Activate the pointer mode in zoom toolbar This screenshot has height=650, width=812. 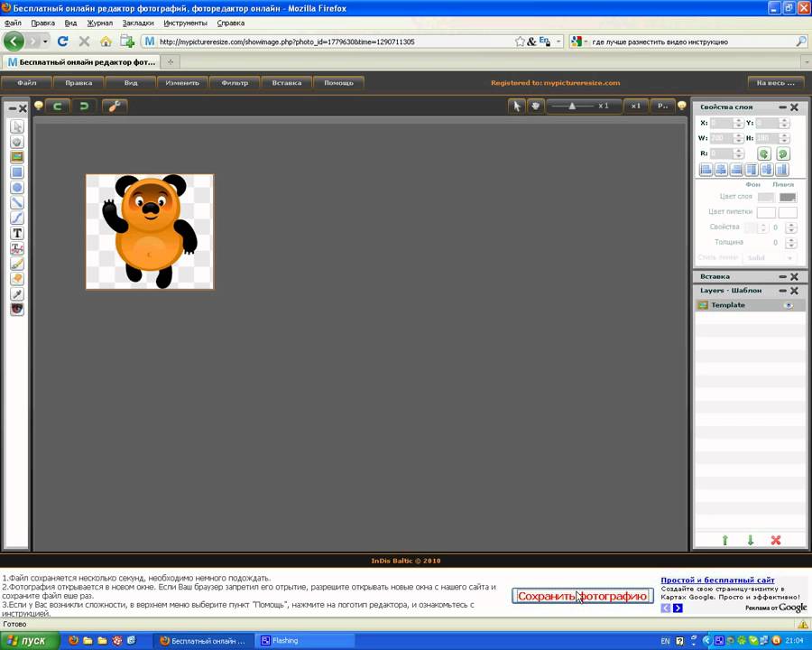pos(516,107)
